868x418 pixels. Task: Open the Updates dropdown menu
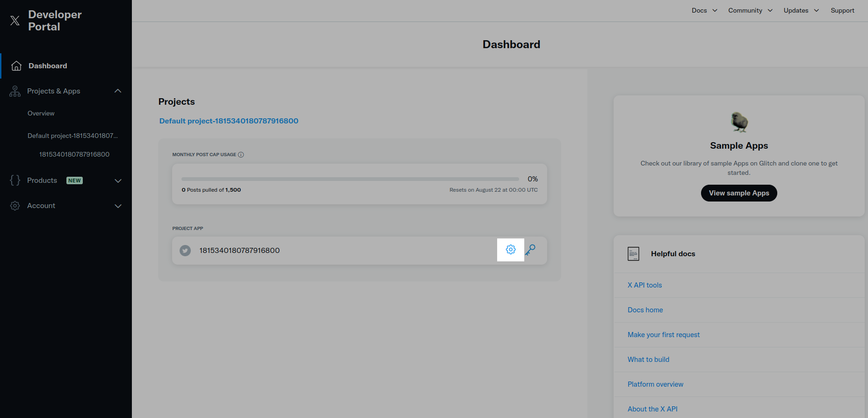pyautogui.click(x=801, y=10)
